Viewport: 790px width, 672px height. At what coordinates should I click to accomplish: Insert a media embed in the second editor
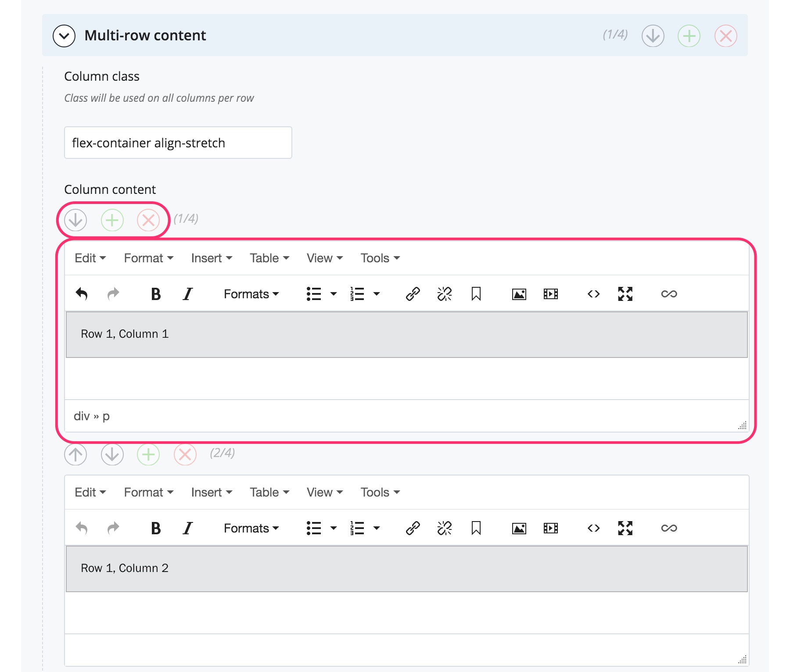click(x=550, y=528)
